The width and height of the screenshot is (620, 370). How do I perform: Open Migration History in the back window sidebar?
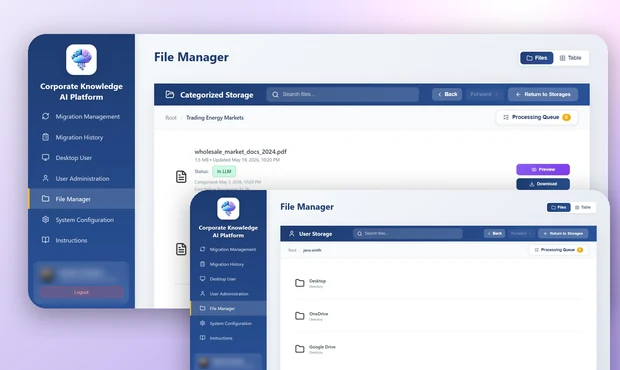pyautogui.click(x=81, y=137)
